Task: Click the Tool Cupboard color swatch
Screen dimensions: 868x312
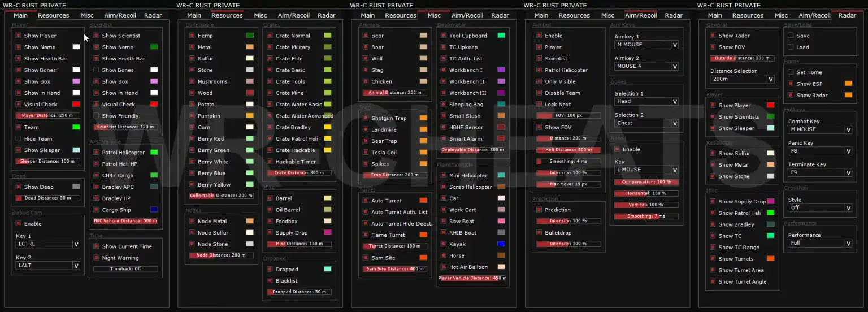Action: [501, 36]
